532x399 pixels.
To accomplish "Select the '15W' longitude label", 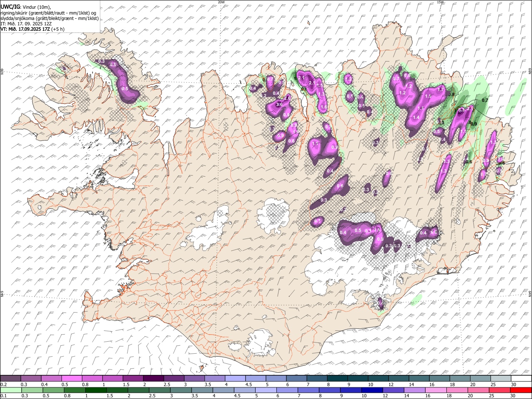I will pos(441,2).
